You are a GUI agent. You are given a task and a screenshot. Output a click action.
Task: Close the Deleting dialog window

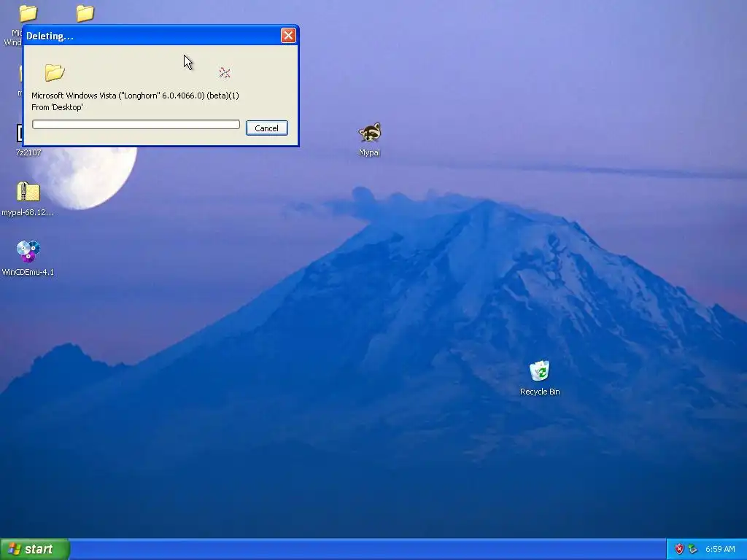tap(288, 35)
